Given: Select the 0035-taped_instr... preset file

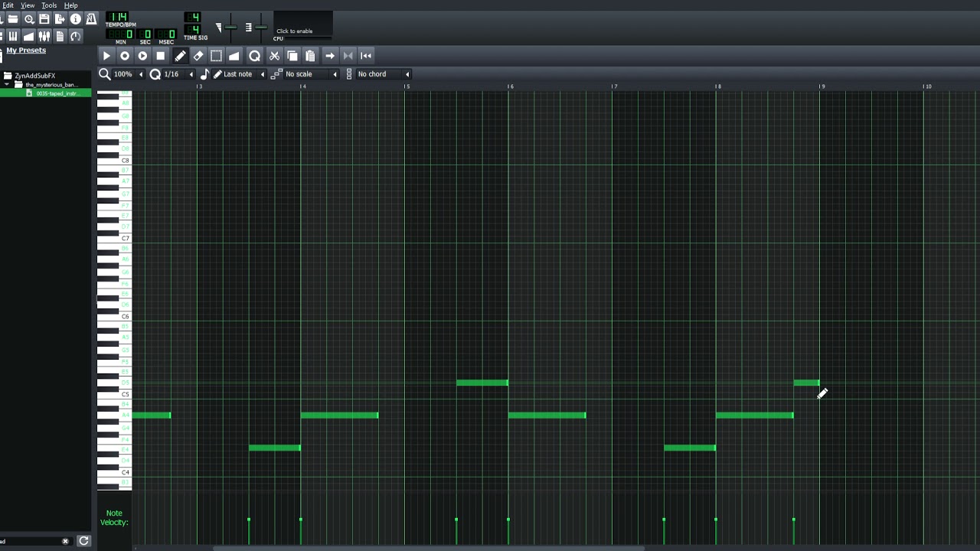Looking at the screenshot, I should click(x=57, y=93).
